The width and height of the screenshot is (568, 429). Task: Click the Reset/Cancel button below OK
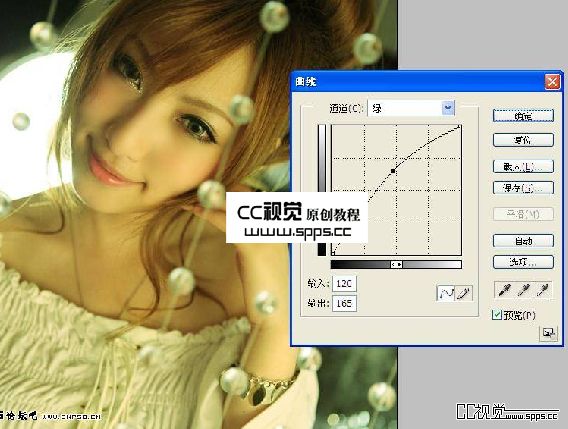coord(523,140)
